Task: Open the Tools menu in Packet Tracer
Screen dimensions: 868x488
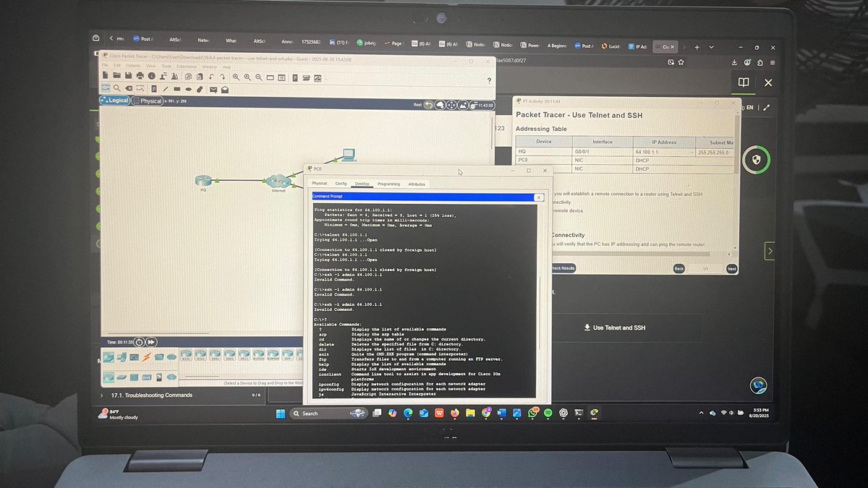Action: point(166,66)
